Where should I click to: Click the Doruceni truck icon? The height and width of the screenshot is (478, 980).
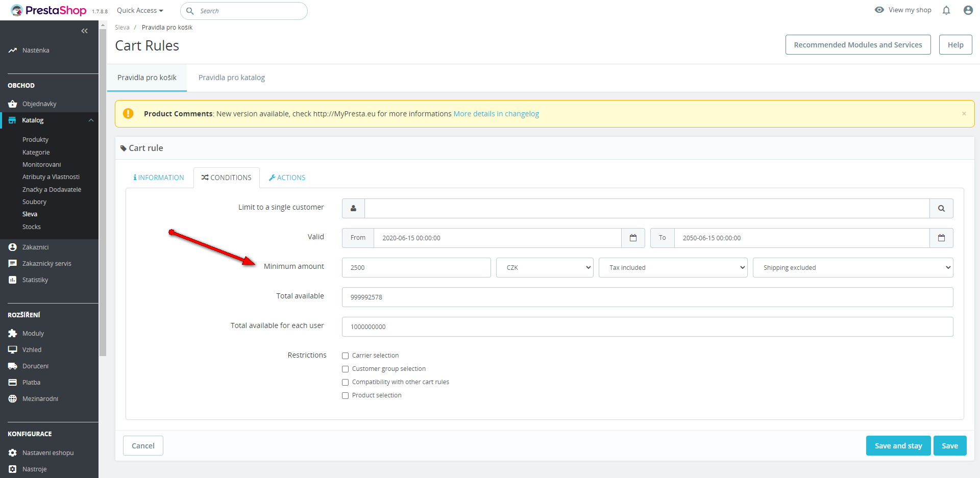coord(13,366)
